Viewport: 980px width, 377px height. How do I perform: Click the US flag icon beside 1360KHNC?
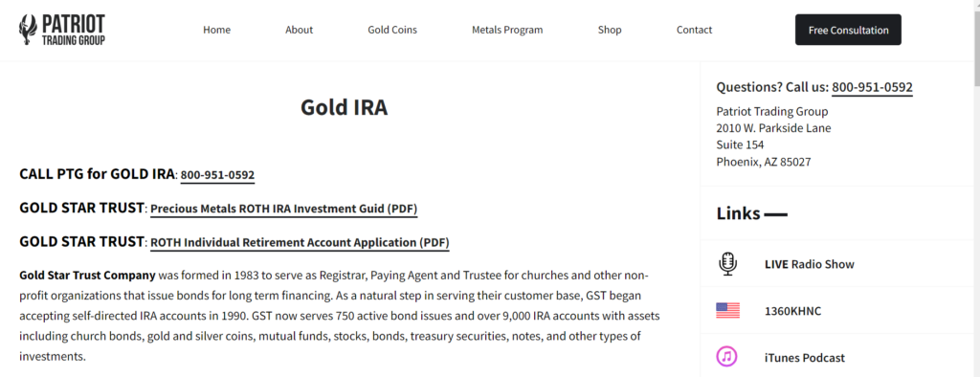tap(727, 311)
